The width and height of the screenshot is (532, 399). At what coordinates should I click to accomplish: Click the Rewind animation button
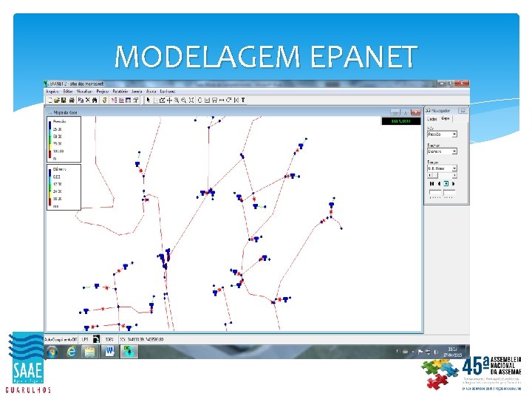432,183
